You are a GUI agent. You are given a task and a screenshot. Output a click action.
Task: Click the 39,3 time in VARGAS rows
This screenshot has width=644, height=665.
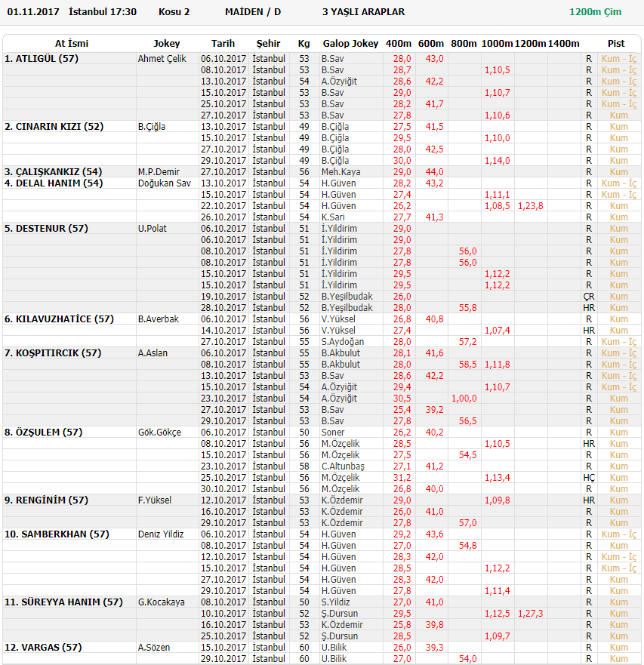(x=434, y=647)
